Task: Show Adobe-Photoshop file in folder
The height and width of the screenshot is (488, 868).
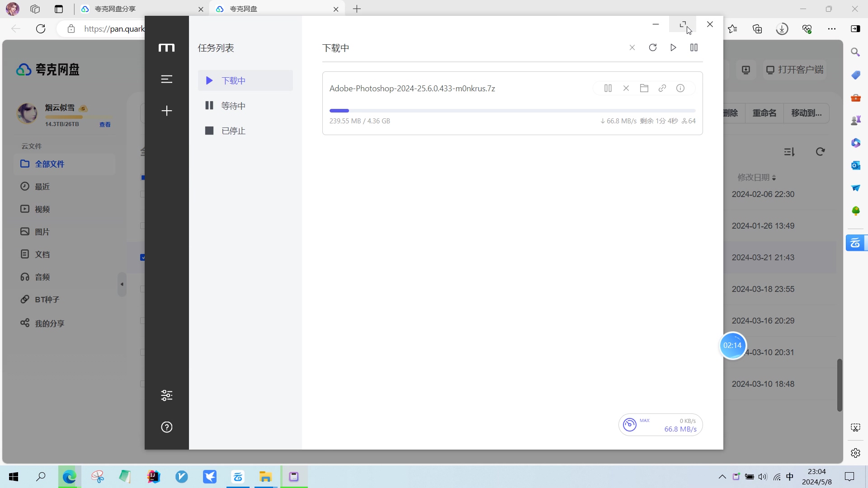Action: [x=644, y=88]
